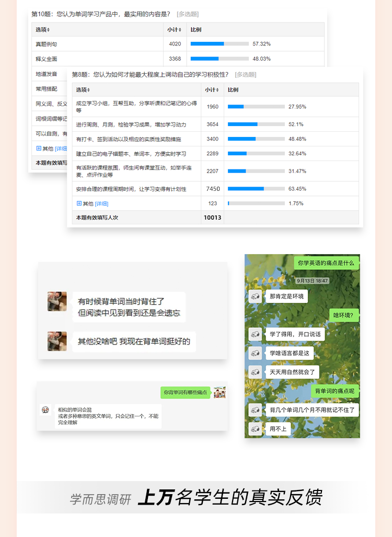Click avatar next to 学了得用，开口说话
The image size is (392, 537).
255,334
